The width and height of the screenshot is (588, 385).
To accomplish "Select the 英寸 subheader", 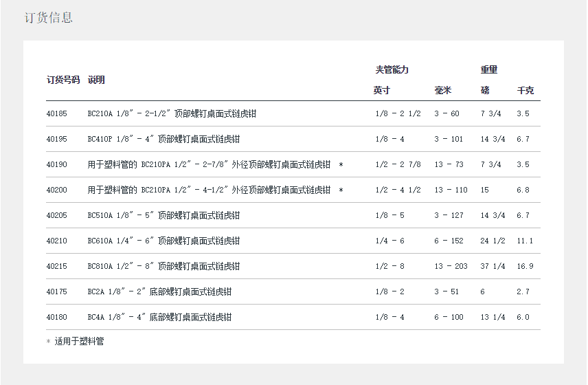I will point(382,90).
